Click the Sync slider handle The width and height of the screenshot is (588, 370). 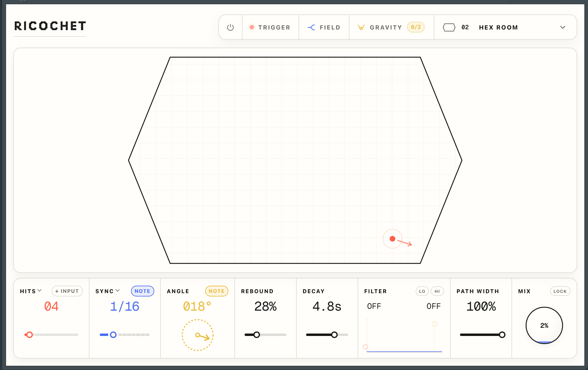pyautogui.click(x=113, y=335)
